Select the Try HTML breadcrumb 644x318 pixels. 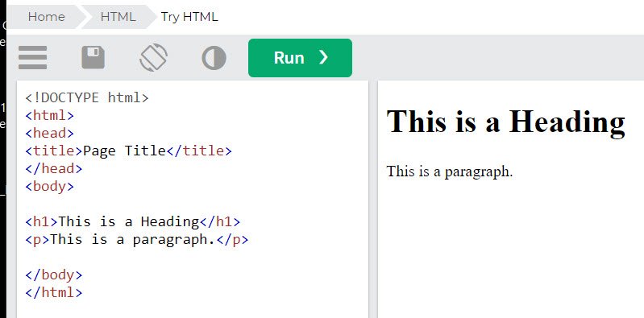click(x=189, y=17)
